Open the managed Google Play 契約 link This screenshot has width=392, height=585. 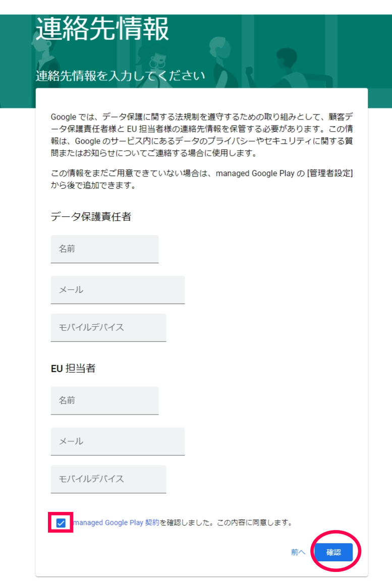tap(116, 522)
